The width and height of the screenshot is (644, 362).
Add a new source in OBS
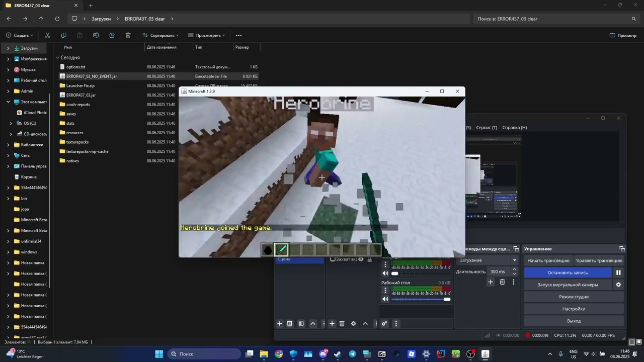tap(332, 323)
